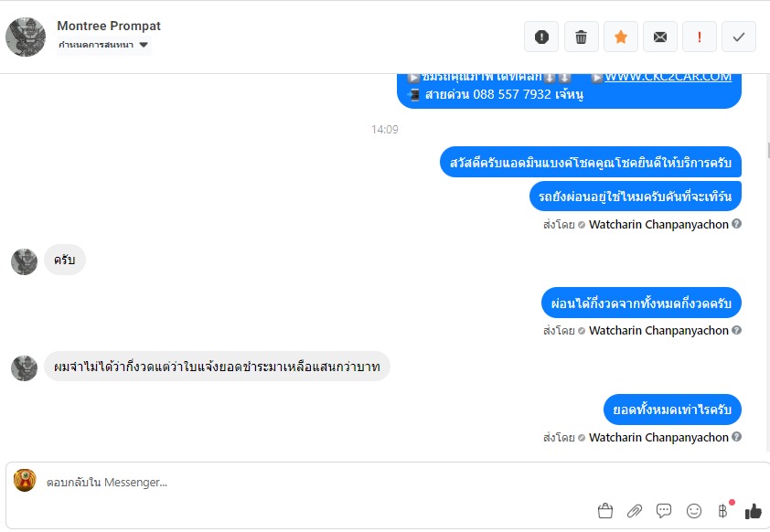Mark conversation as spam with exclamation circle icon

click(541, 37)
